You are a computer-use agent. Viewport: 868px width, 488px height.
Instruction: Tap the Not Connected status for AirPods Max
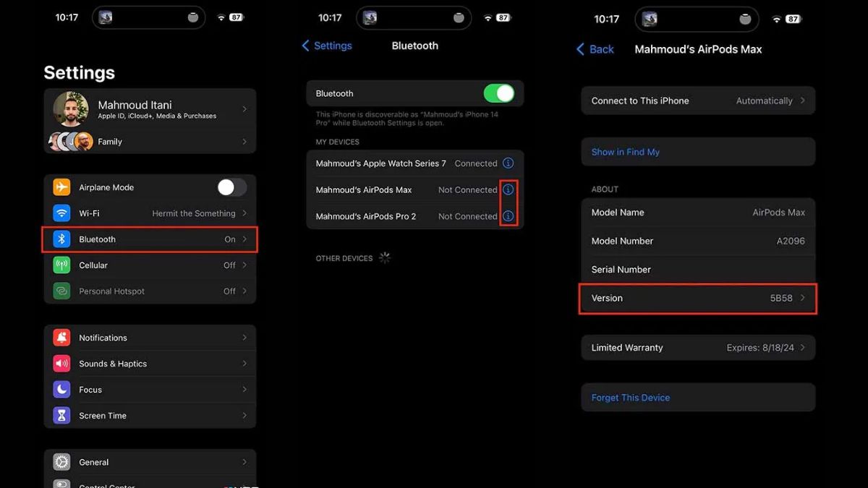coord(467,190)
